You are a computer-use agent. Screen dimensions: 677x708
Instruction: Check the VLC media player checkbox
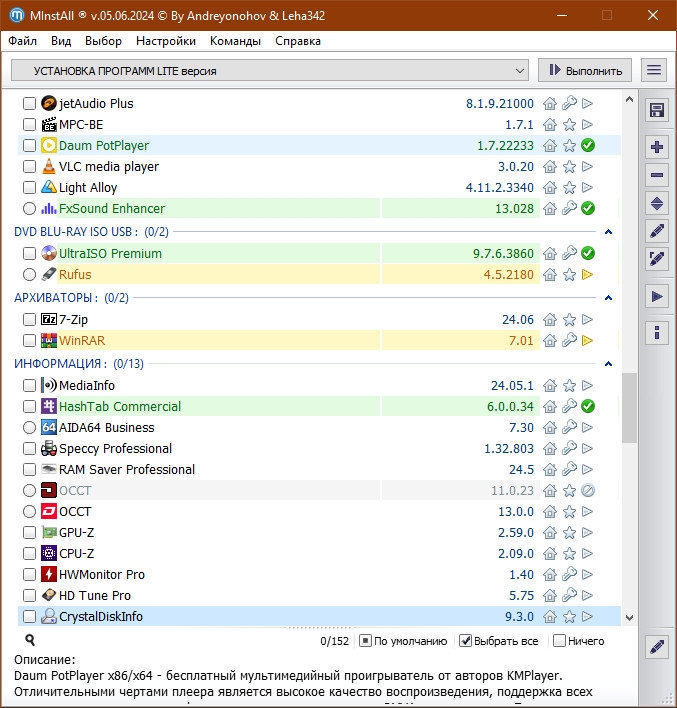29,167
